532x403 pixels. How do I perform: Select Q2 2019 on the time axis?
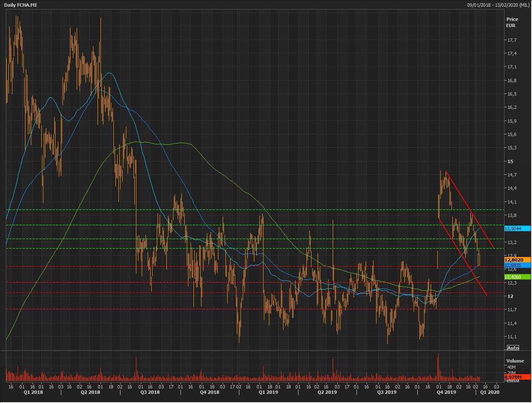(327, 392)
